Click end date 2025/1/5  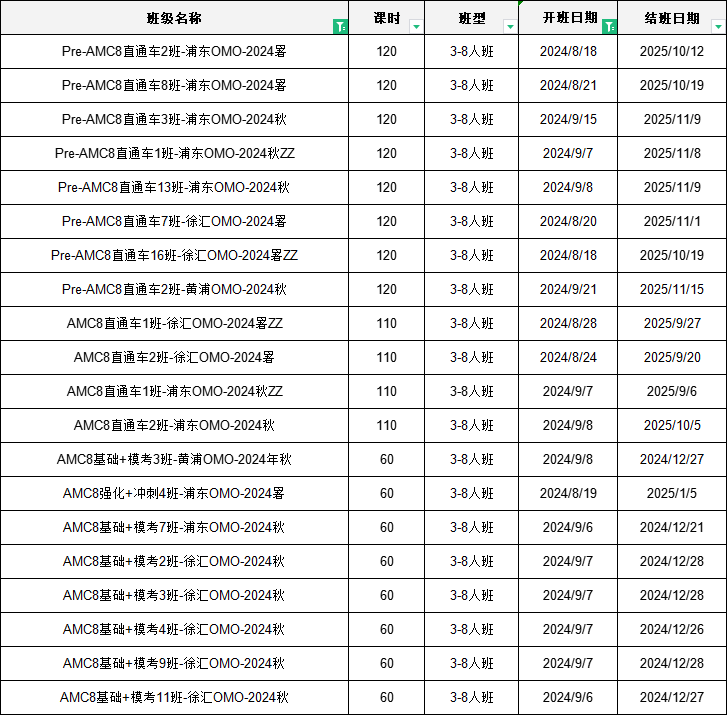(x=672, y=493)
